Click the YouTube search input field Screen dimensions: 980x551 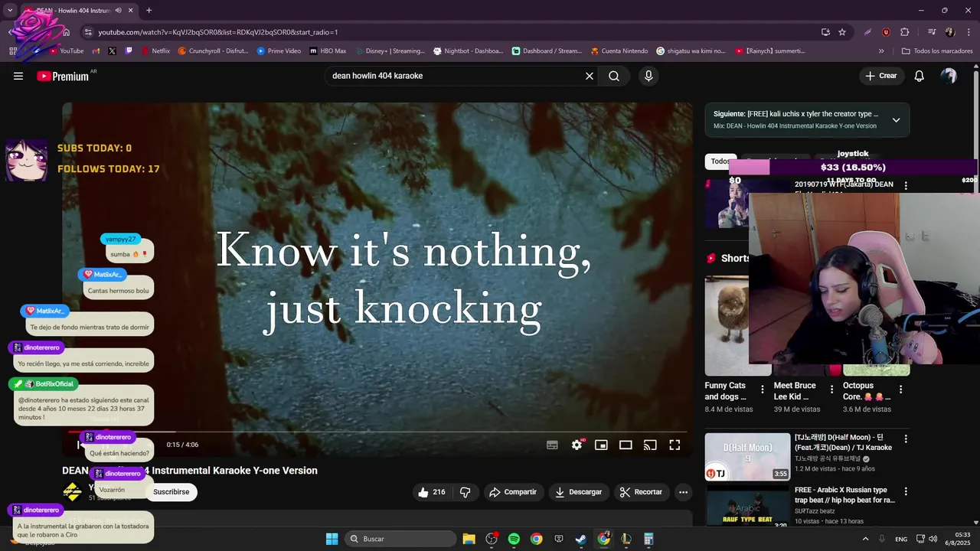(x=456, y=76)
